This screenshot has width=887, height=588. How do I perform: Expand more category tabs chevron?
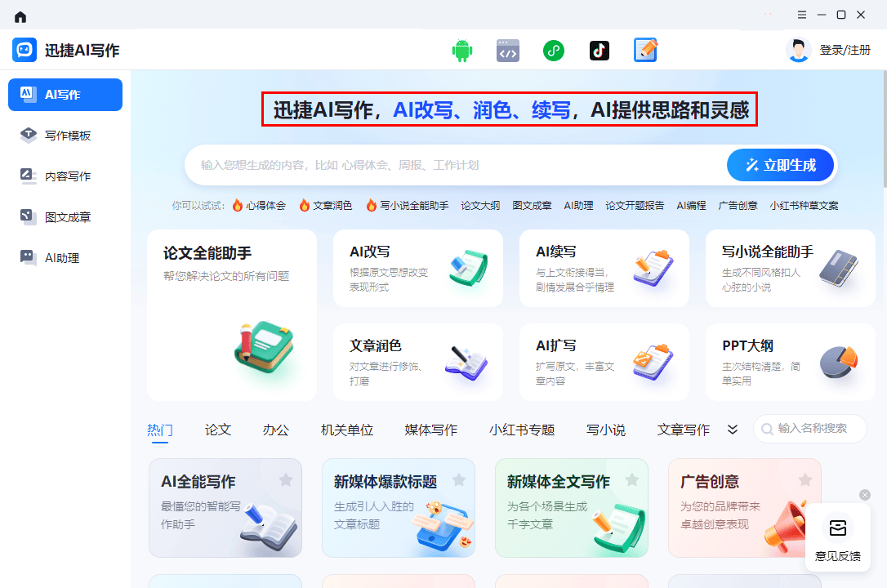click(x=733, y=430)
